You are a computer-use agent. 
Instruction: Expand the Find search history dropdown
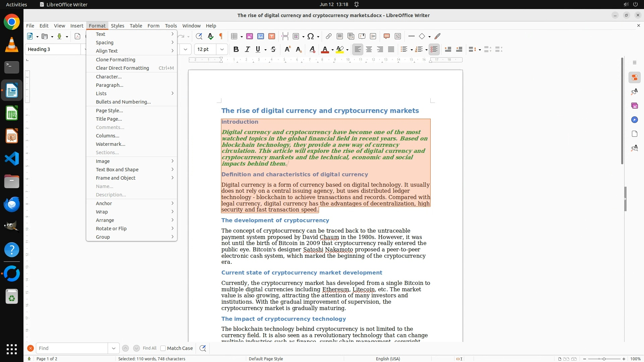(114, 348)
